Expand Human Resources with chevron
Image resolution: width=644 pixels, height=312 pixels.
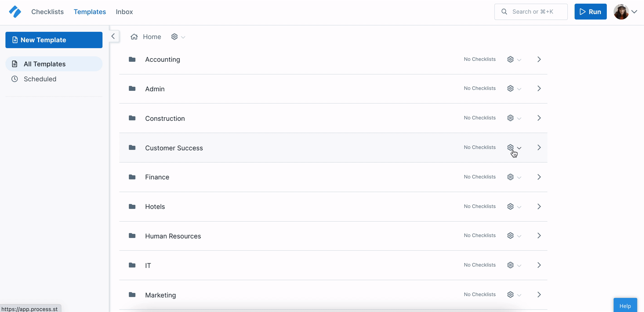click(539, 236)
